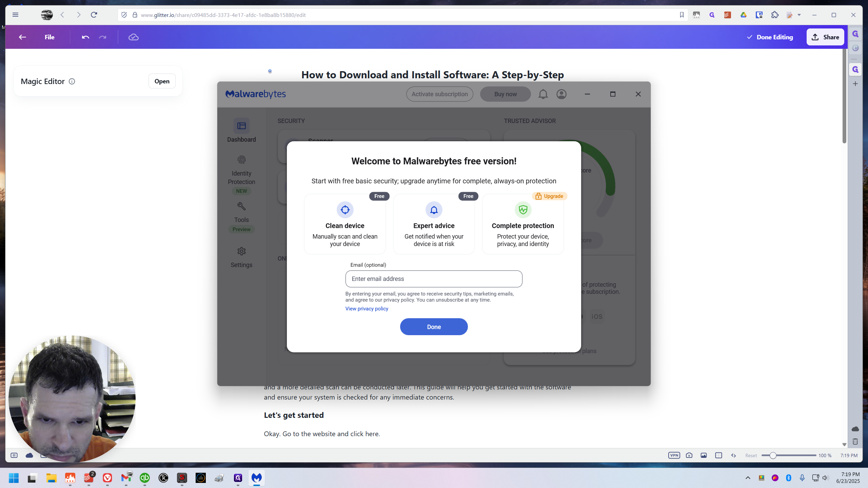Click the email address input field
This screenshot has height=488, width=868.
click(434, 279)
